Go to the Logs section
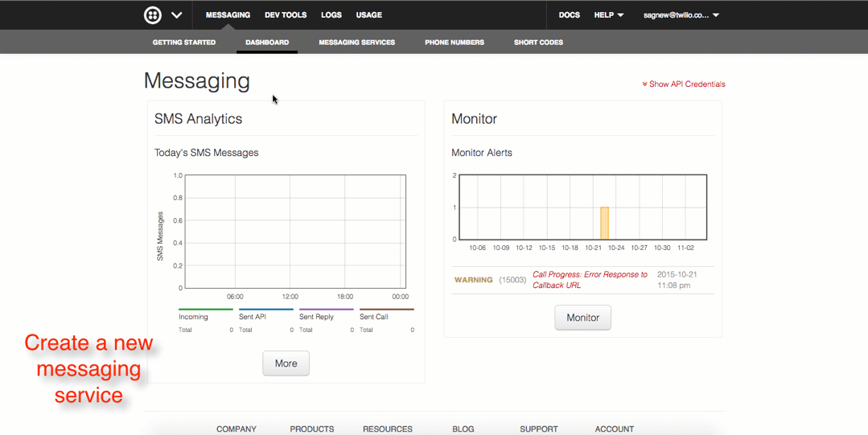This screenshot has height=435, width=868. [331, 15]
